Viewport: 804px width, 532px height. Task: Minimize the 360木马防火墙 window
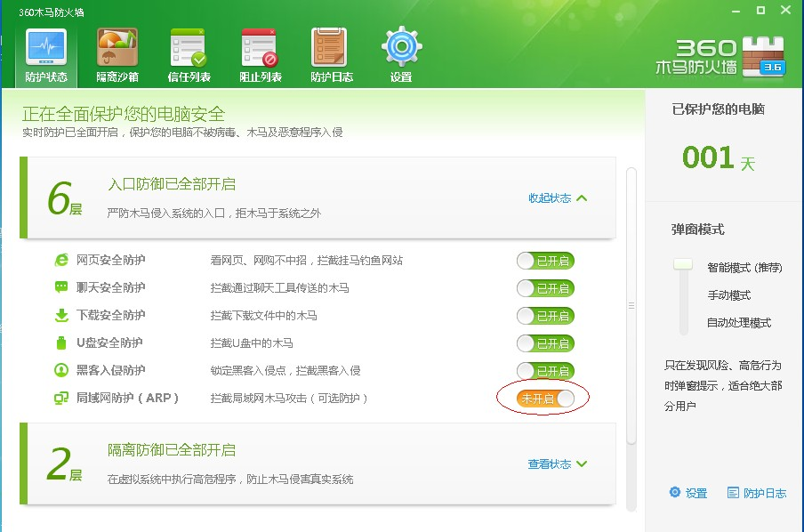736,11
